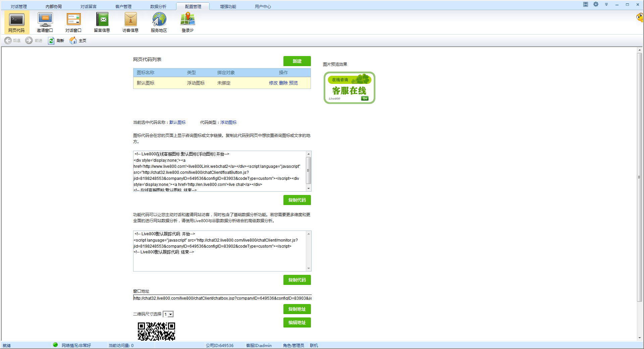The width and height of the screenshot is (644, 349).
Task: Expand the title bar dropdown arrow menu
Action: (x=606, y=4)
